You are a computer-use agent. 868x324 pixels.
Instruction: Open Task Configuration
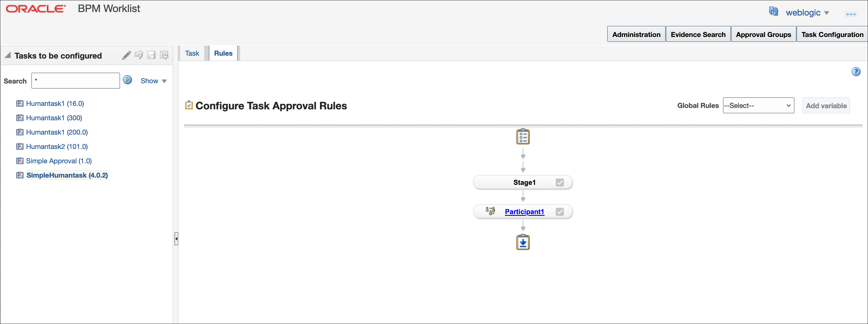832,34
